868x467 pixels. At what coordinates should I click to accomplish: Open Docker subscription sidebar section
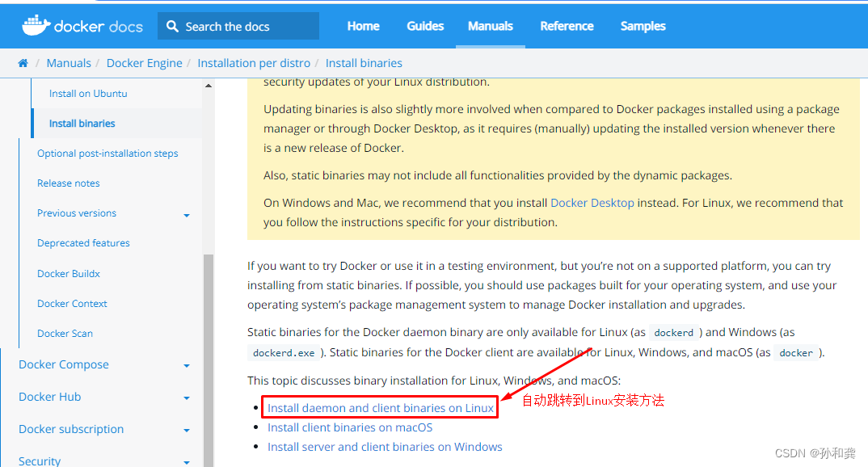[x=71, y=429]
